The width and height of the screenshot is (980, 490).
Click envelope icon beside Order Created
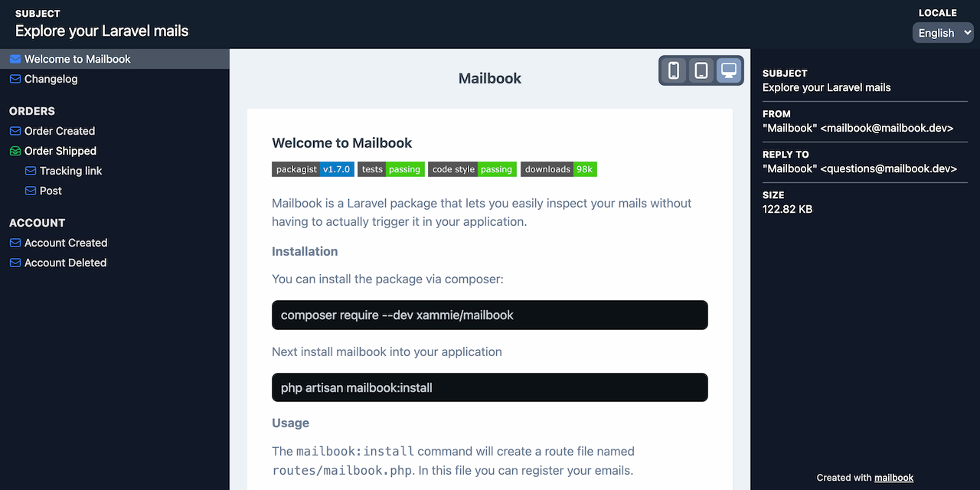click(15, 131)
